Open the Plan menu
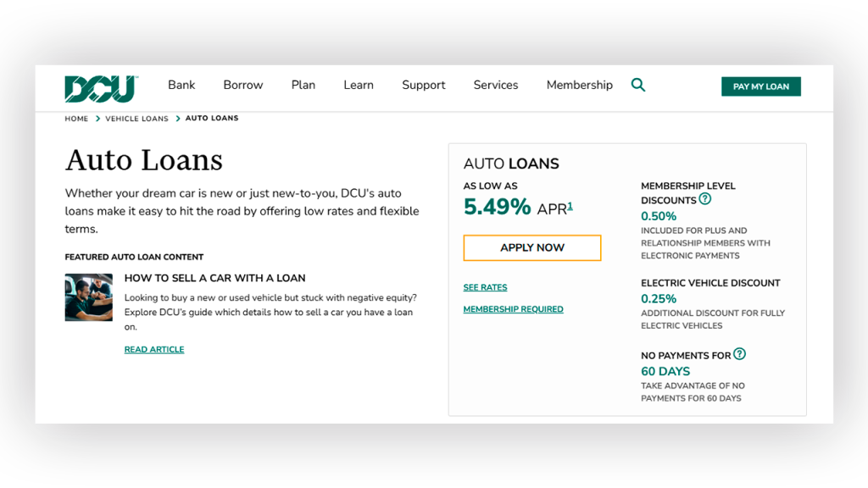Image resolution: width=868 pixels, height=488 pixels. [303, 85]
